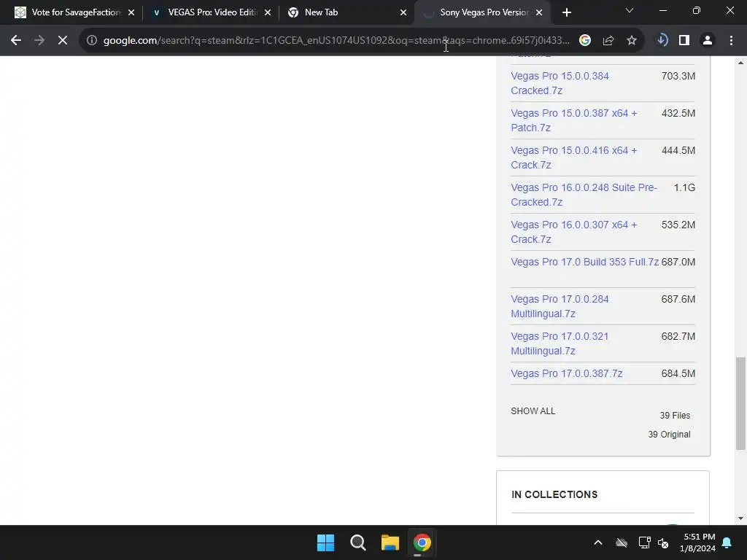Open Vegas Pro 17.0.0.387.7z link
This screenshot has height=560, width=747.
tap(566, 373)
